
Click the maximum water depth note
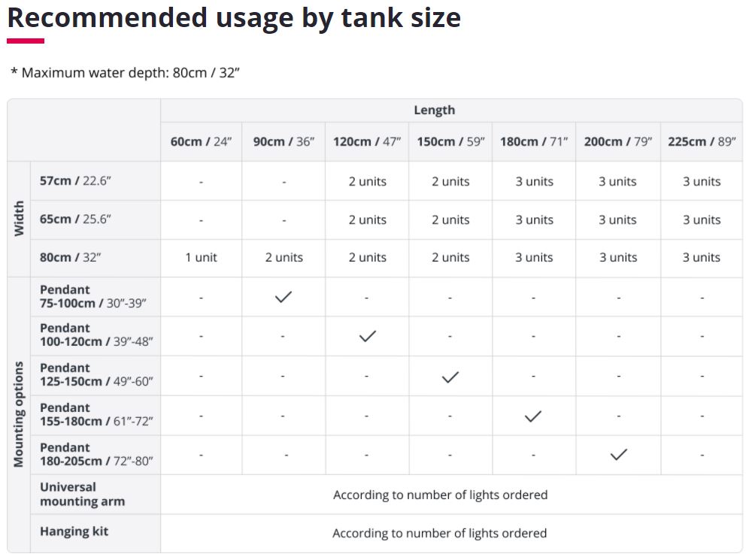click(125, 73)
